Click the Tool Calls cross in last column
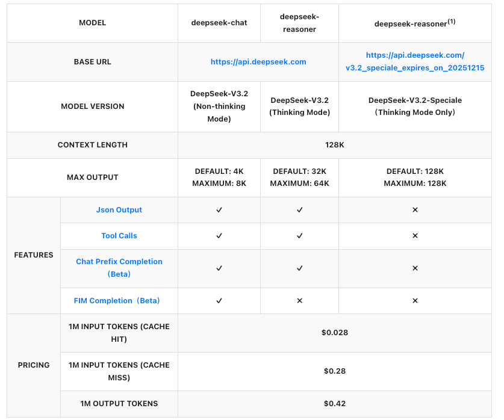504x420 pixels. click(x=415, y=236)
